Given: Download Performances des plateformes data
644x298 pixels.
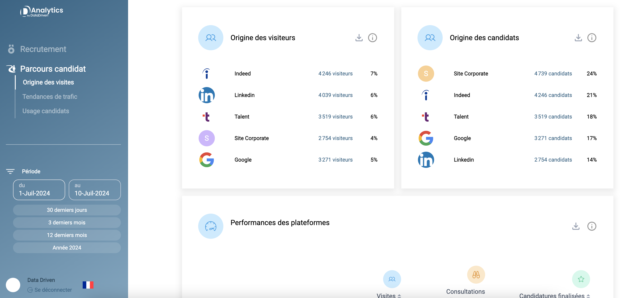Looking at the screenshot, I should (x=576, y=226).
